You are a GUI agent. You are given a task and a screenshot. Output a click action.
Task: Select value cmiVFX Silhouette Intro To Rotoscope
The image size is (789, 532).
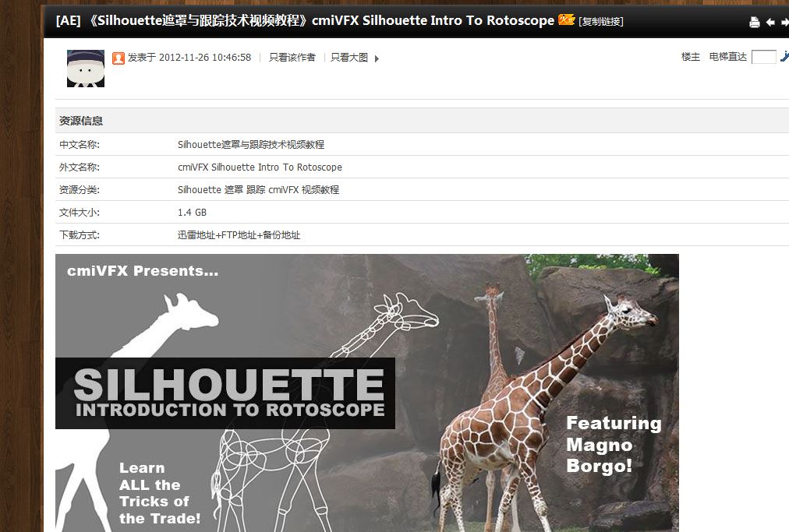[x=260, y=167]
